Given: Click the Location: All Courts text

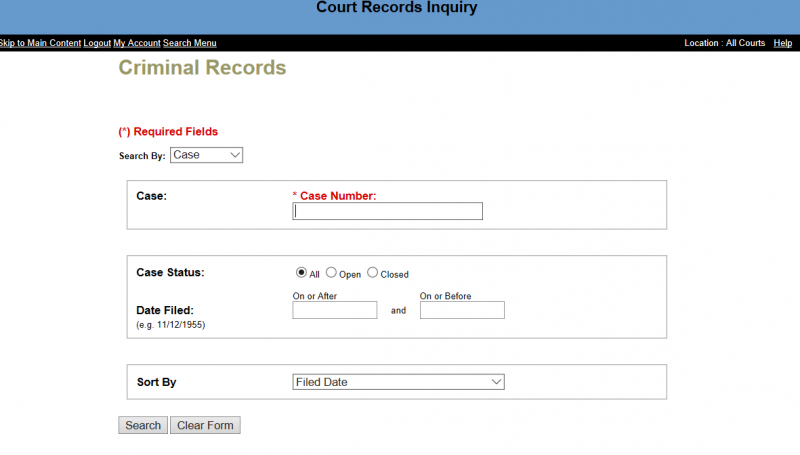Looking at the screenshot, I should point(724,43).
